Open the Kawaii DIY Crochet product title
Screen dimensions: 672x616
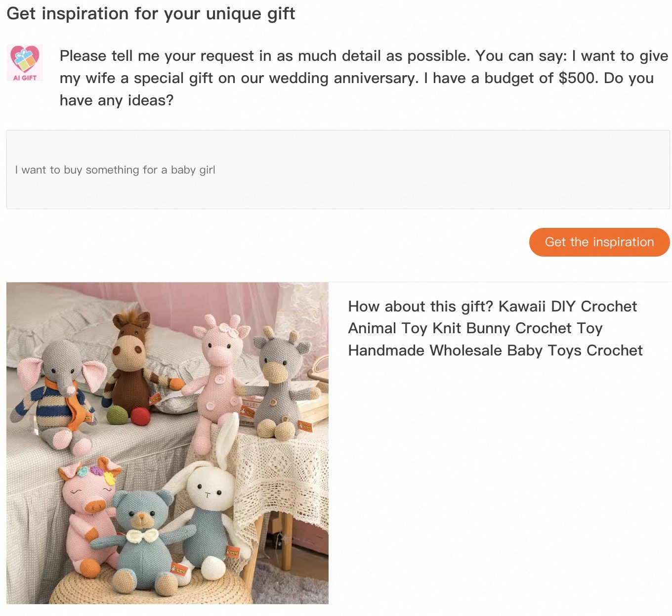pos(495,328)
